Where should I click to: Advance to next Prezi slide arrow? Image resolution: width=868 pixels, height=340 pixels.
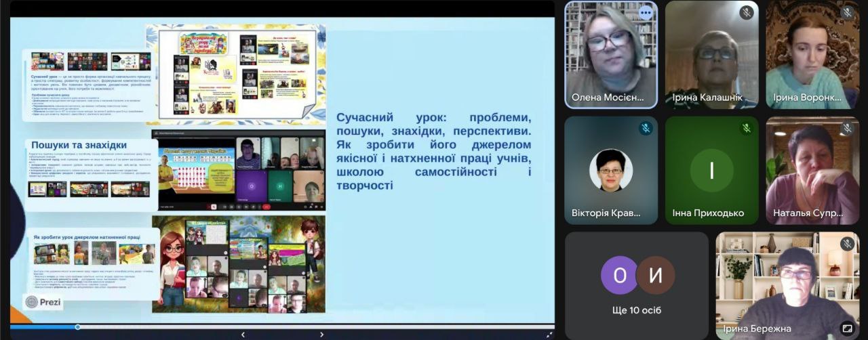point(321,334)
